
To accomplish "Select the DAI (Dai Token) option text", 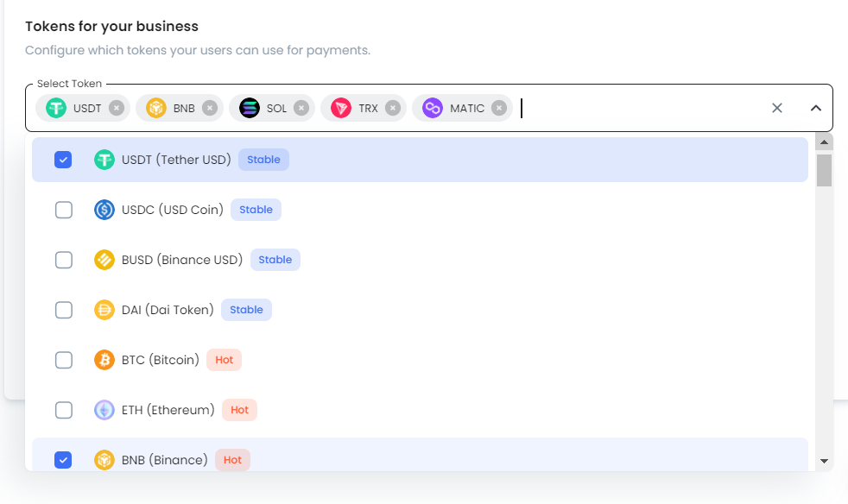I will 168,310.
